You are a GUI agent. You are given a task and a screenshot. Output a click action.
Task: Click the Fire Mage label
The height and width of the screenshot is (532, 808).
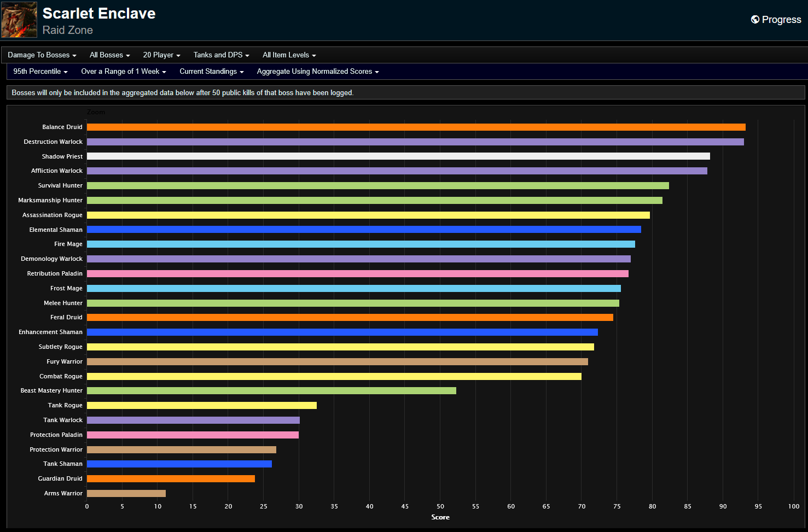click(x=68, y=244)
